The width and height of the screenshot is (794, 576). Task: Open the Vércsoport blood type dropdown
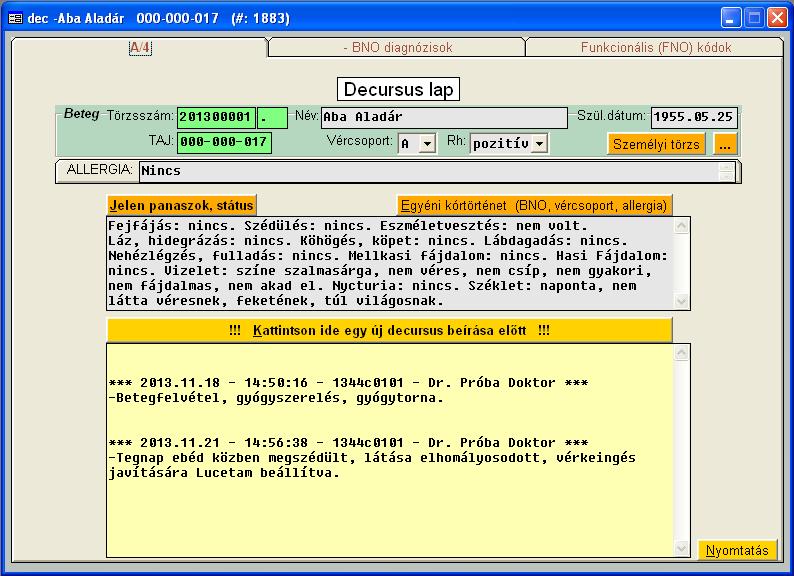[x=427, y=144]
